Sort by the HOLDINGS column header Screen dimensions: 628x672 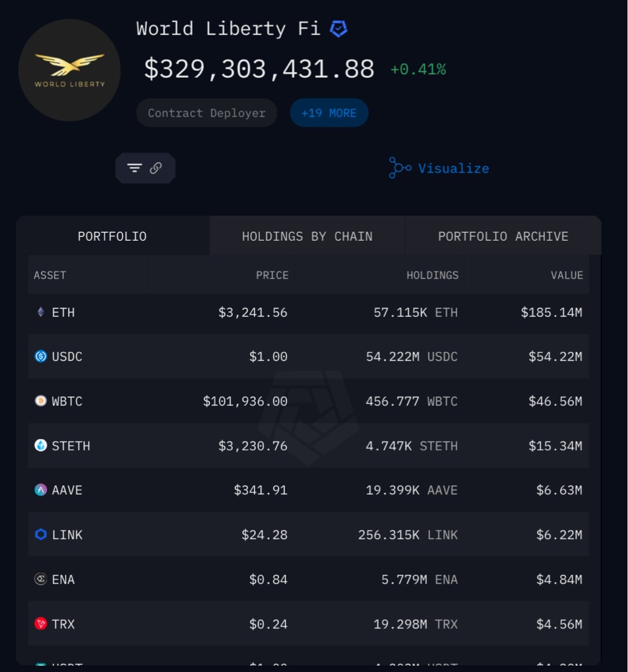(432, 276)
